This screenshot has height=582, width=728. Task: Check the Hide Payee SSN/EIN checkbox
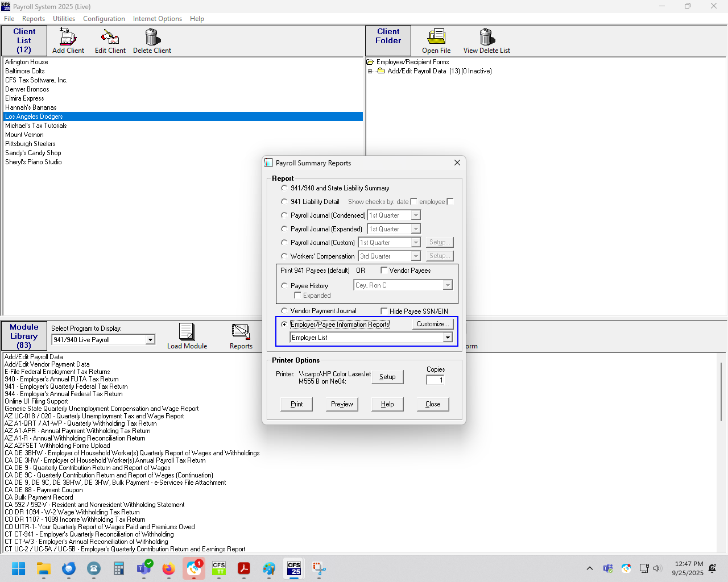[x=384, y=311]
